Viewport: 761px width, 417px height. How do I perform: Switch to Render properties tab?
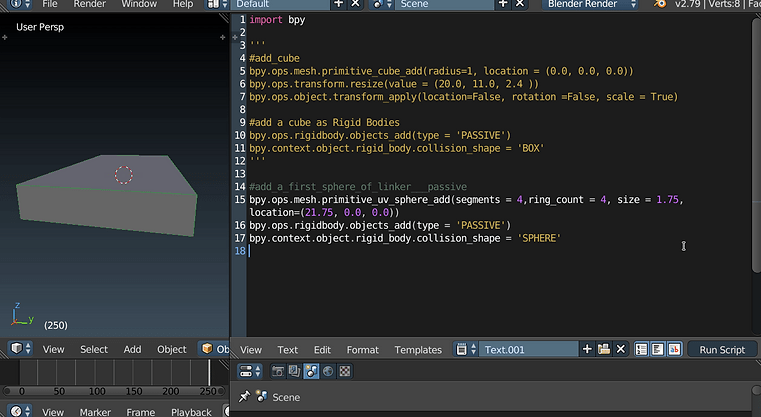pos(278,371)
